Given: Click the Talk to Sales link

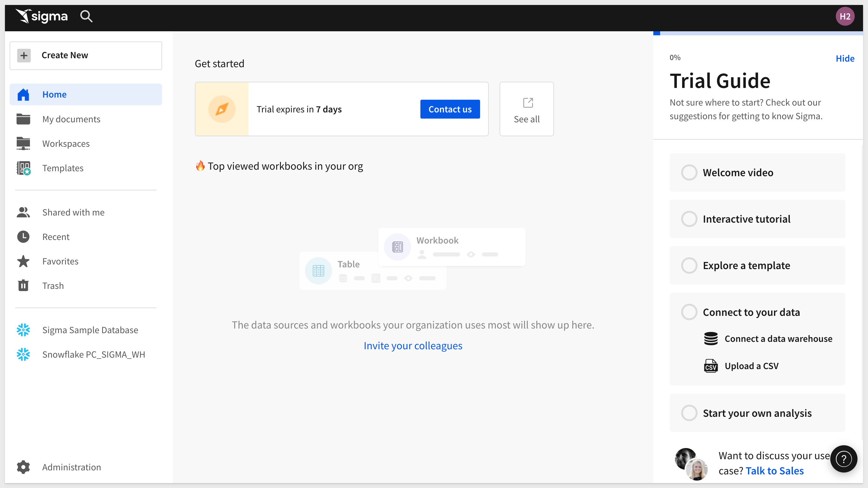Looking at the screenshot, I should (774, 471).
